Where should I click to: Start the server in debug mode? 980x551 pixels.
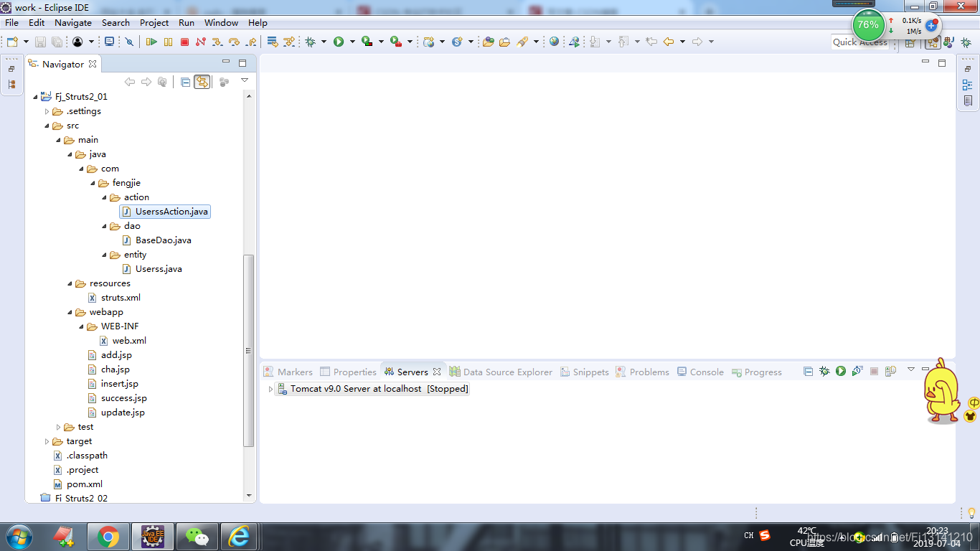(824, 371)
